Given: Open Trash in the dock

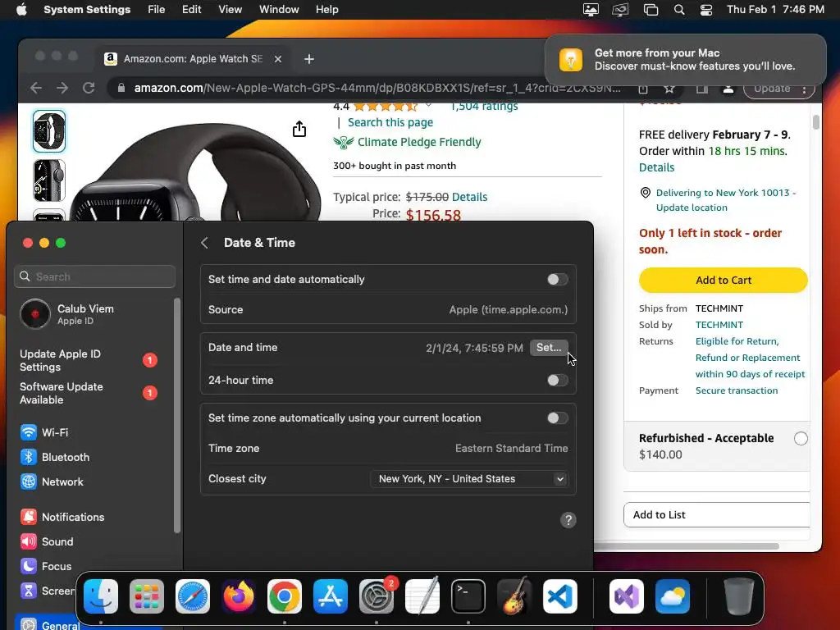Looking at the screenshot, I should pos(739,596).
